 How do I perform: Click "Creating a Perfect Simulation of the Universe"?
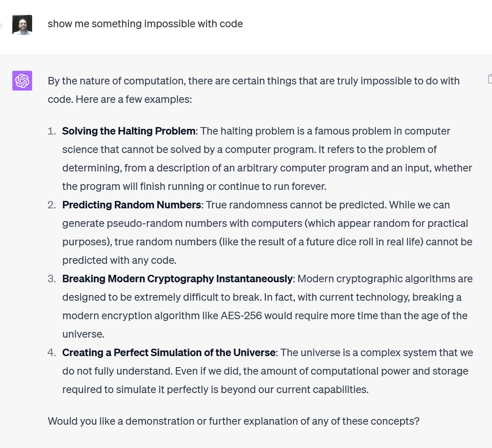tap(169, 353)
